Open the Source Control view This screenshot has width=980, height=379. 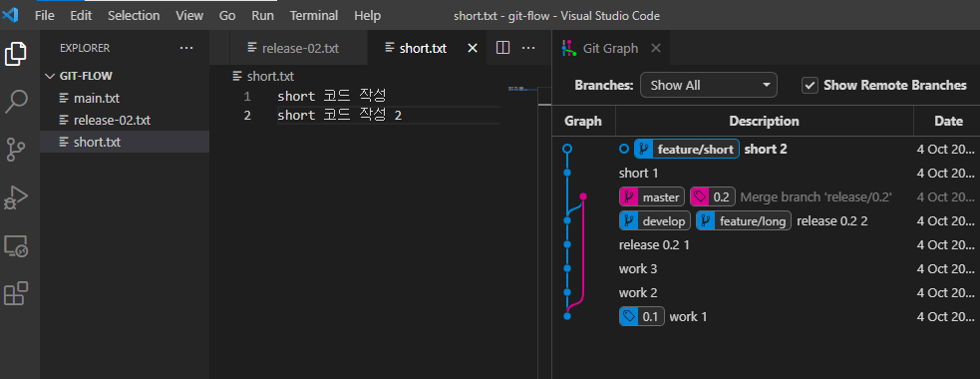16,150
